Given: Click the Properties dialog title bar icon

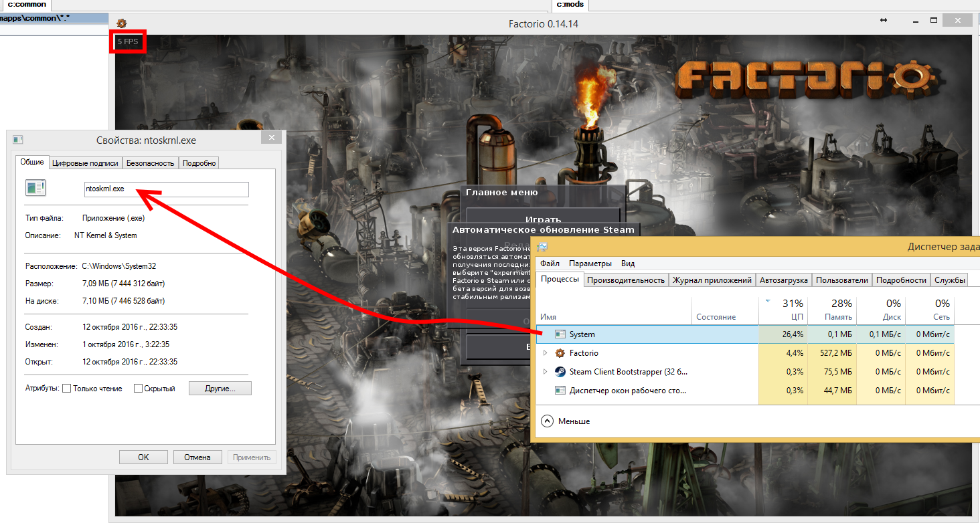Looking at the screenshot, I should [x=18, y=140].
